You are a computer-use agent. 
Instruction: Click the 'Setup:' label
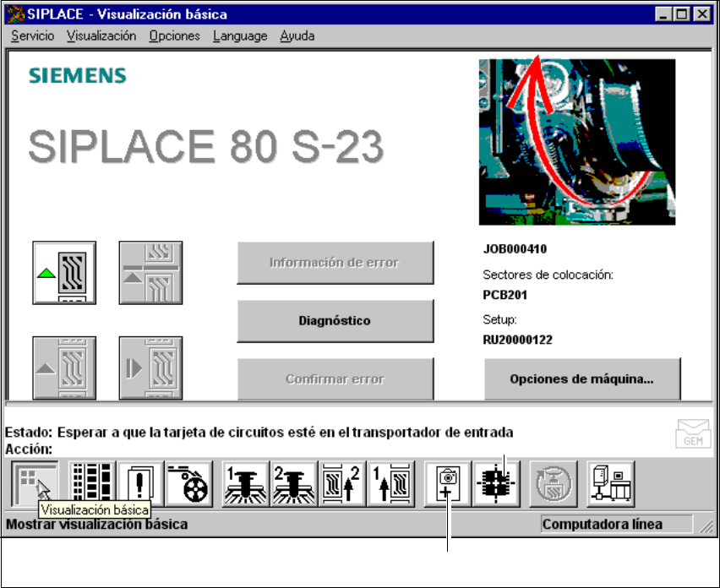click(499, 319)
